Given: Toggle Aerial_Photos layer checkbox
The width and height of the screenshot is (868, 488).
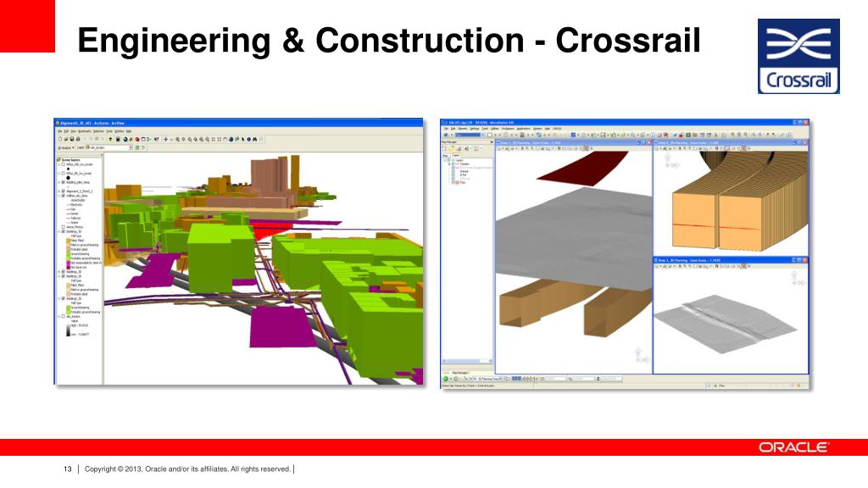Looking at the screenshot, I should click(x=63, y=227).
